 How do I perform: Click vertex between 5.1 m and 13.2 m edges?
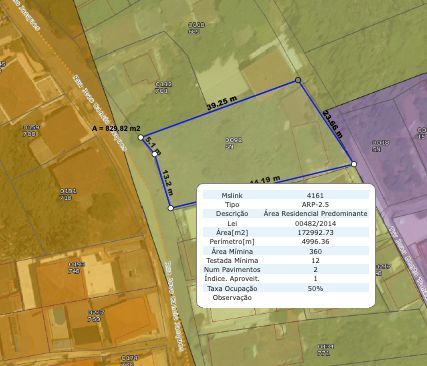(x=155, y=154)
